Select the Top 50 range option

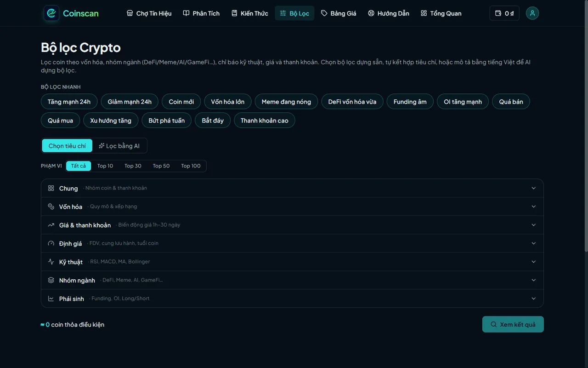pos(161,166)
